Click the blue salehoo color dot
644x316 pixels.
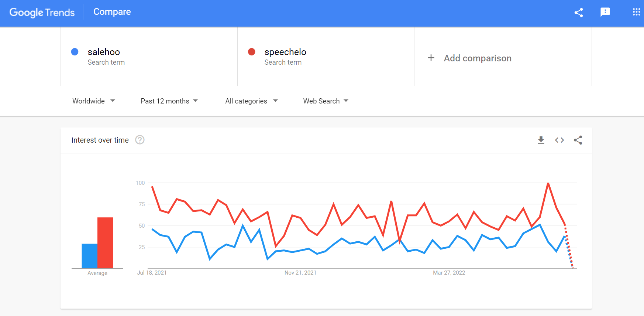75,52
